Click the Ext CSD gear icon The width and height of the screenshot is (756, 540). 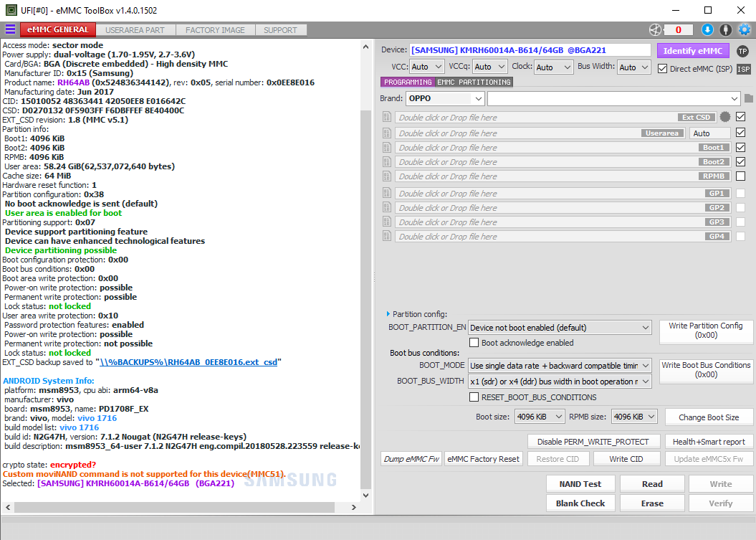coord(725,117)
